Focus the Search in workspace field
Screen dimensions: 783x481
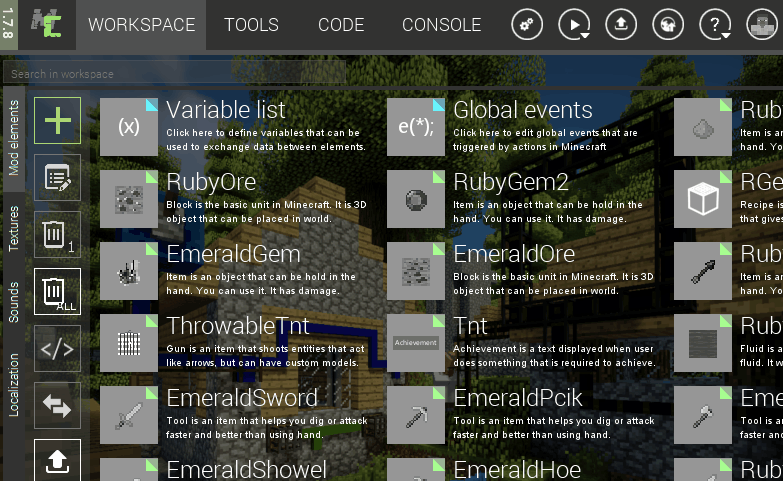[x=174, y=73]
